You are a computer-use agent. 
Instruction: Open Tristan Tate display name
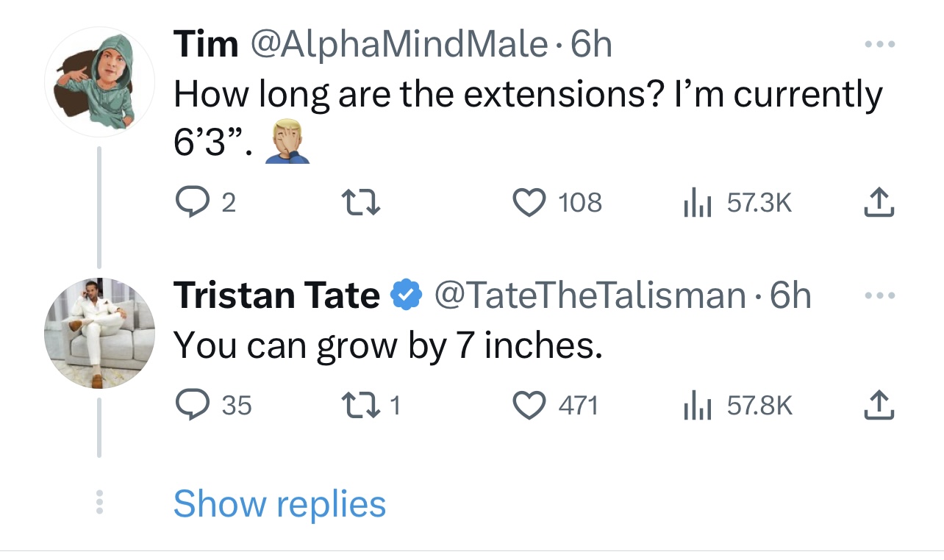click(x=276, y=296)
